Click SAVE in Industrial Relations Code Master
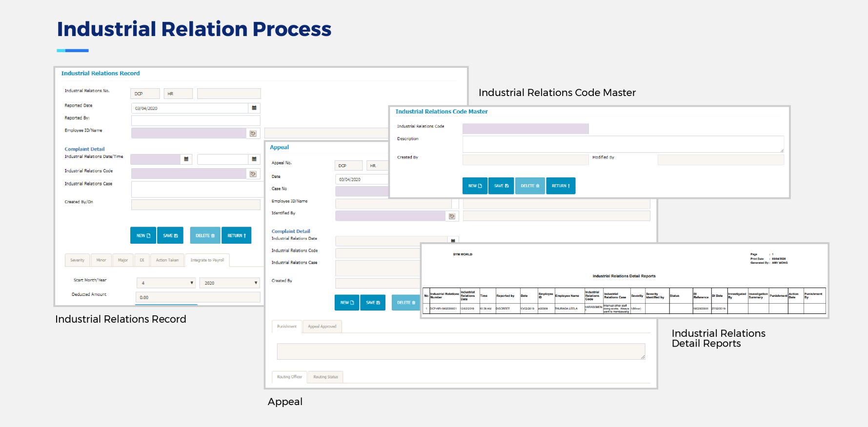The image size is (868, 427). click(501, 186)
